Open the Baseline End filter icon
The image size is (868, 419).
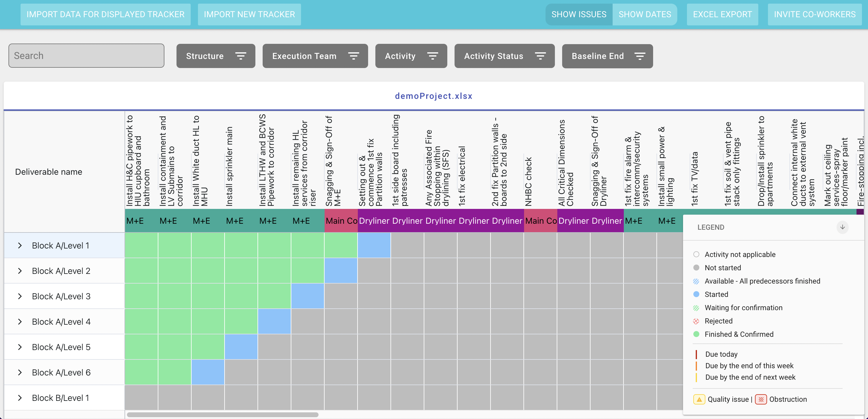[640, 56]
